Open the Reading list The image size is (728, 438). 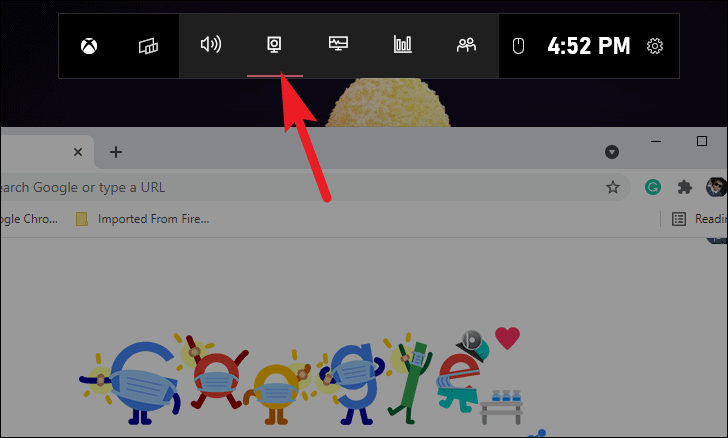(x=699, y=219)
